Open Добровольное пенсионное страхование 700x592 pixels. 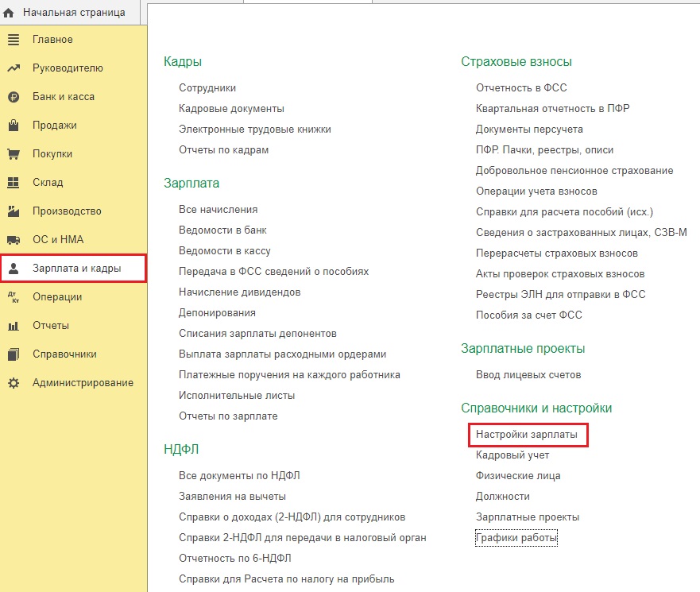tap(574, 171)
